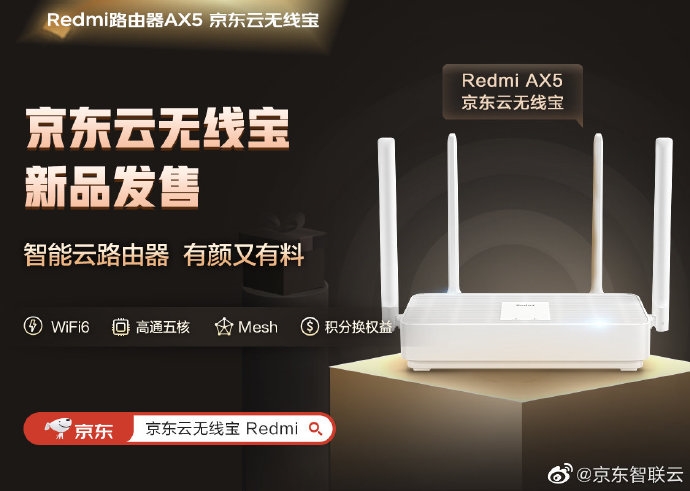Click the Mesh network star icon

[224, 327]
